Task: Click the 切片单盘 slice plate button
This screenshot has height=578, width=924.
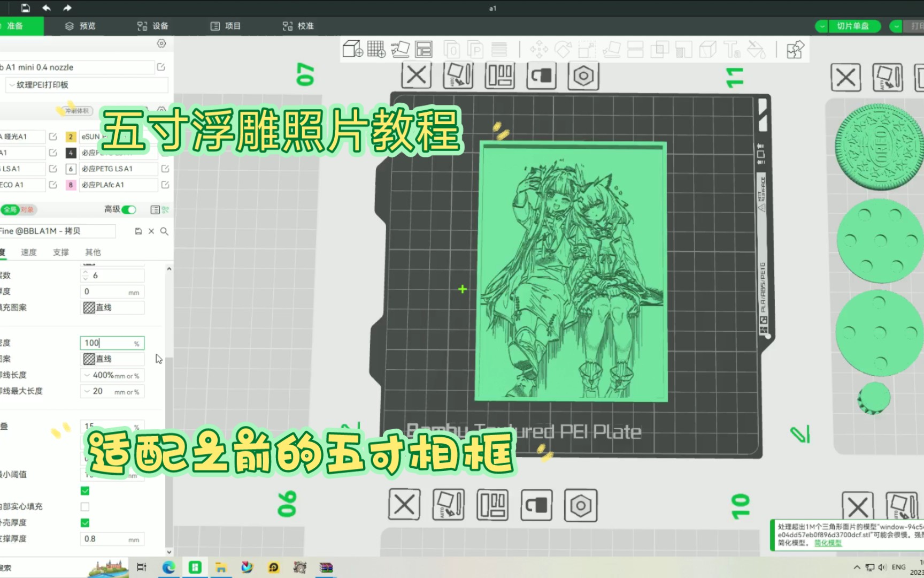Action: pos(853,26)
